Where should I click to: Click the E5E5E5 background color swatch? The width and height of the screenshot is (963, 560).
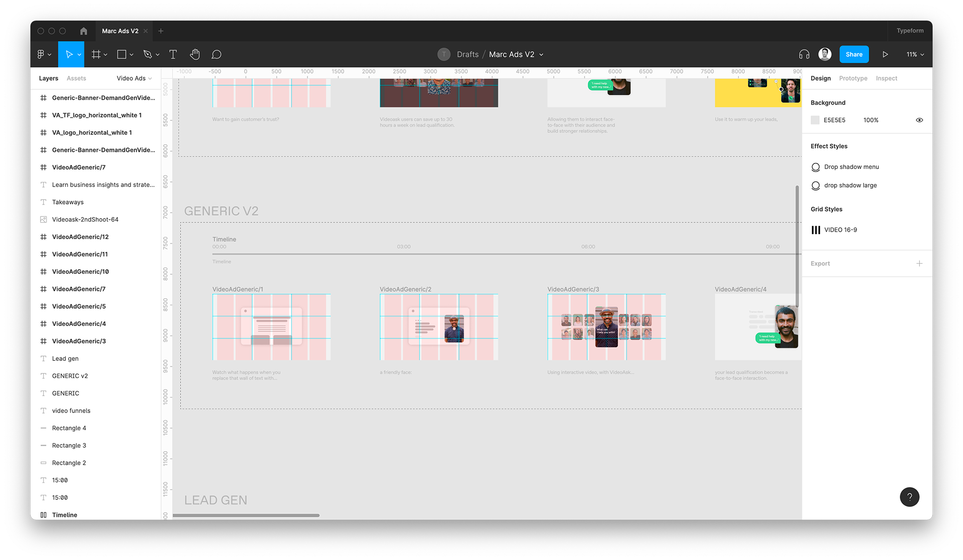pos(815,120)
